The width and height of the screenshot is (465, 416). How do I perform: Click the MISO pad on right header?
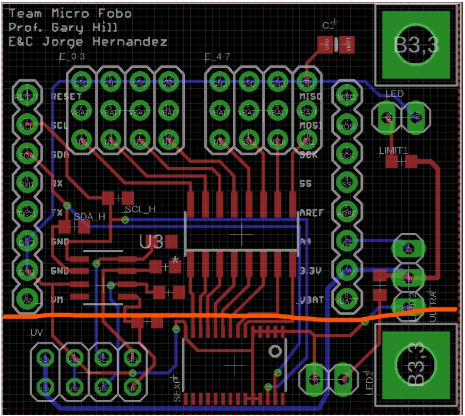tap(347, 96)
